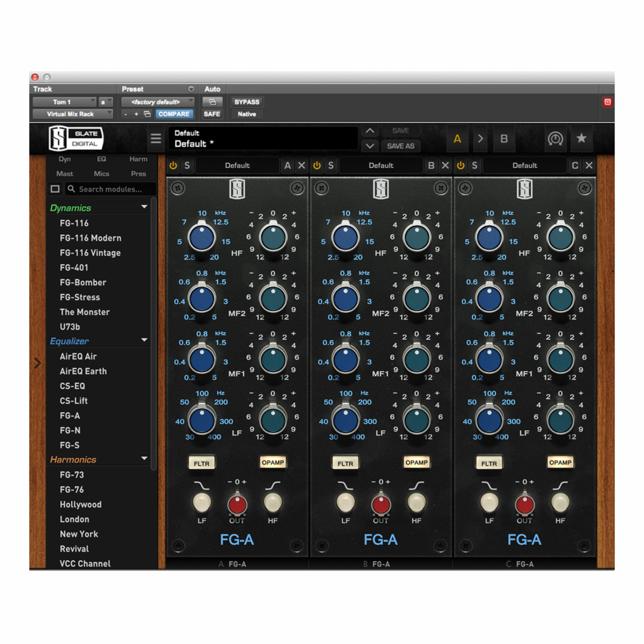The image size is (644, 644).
Task: Click the SAVE AS button
Action: 401,146
